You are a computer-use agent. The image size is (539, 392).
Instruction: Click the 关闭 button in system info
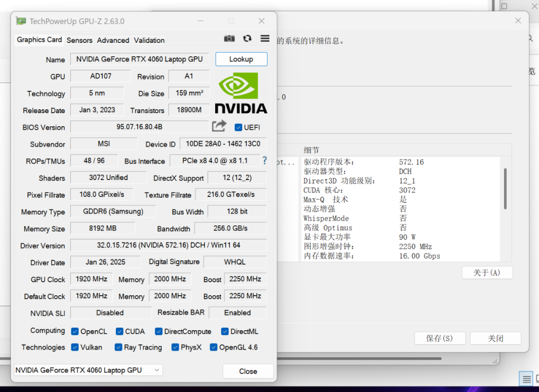click(x=496, y=339)
